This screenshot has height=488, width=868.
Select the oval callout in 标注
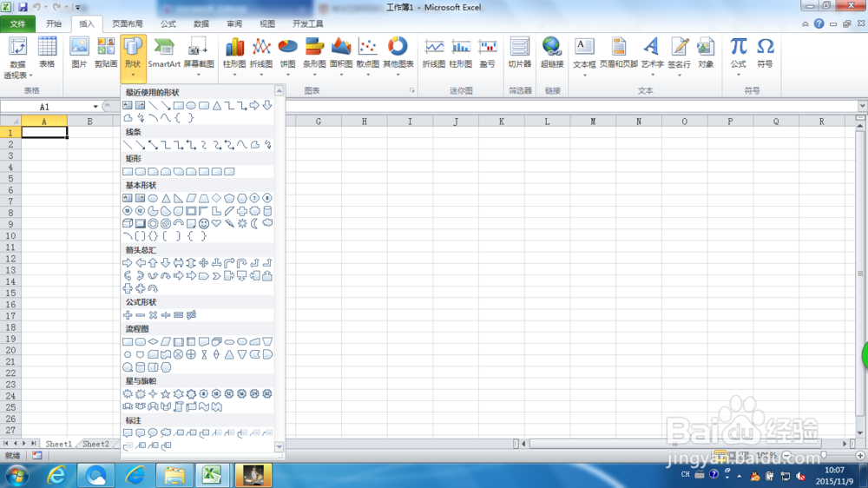click(153, 433)
